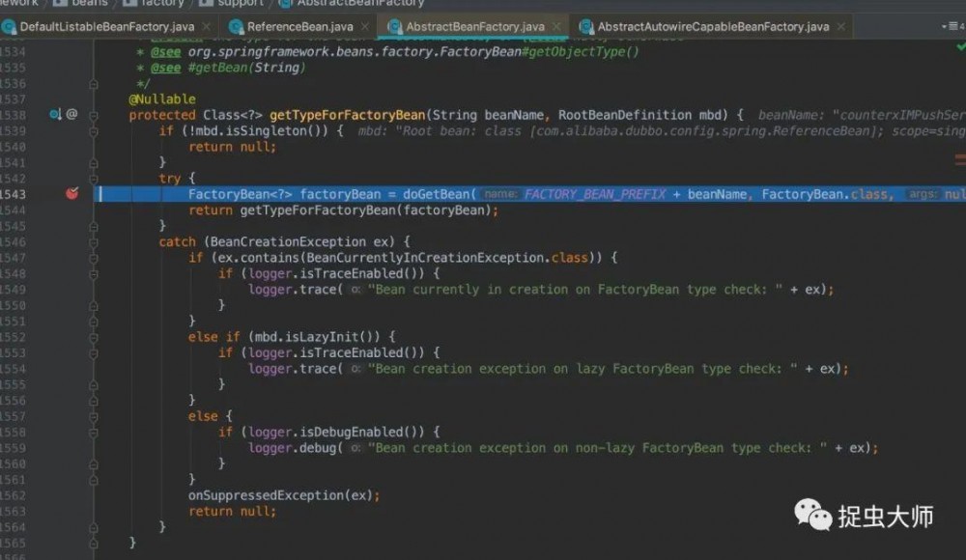This screenshot has height=560, width=966.
Task: Click mbd.isLazyInit() on line 1552
Action: pos(318,337)
